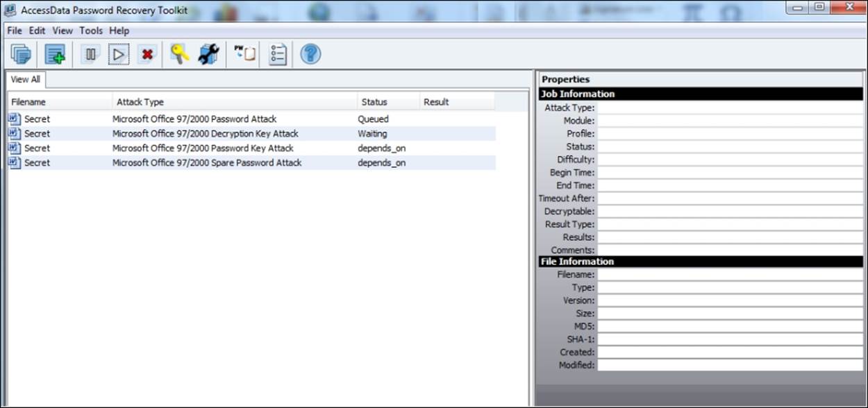This screenshot has width=868, height=408.
Task: Open the checklist profiles icon
Action: pyautogui.click(x=278, y=54)
